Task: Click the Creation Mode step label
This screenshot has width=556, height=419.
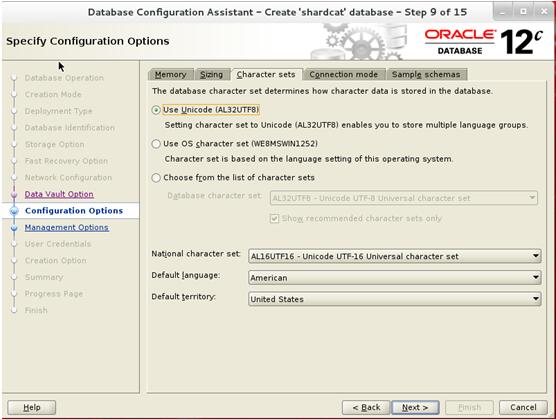Action: pyautogui.click(x=53, y=94)
